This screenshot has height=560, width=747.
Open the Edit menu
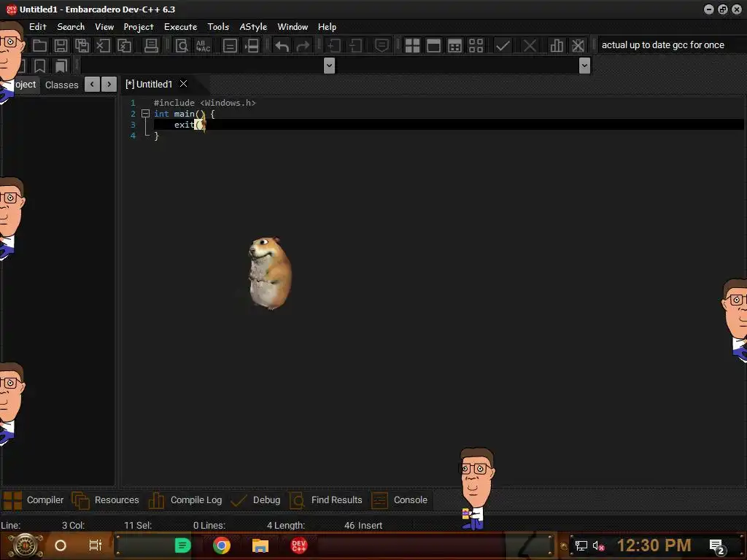coord(38,27)
